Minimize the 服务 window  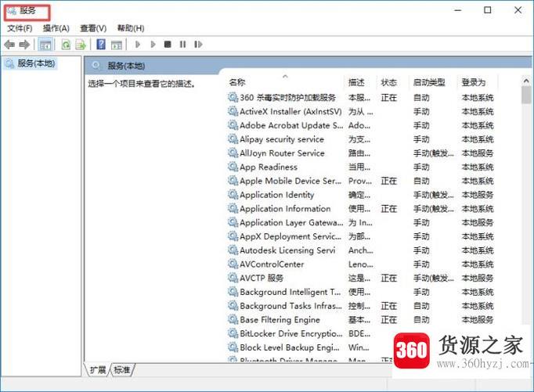[x=458, y=10]
